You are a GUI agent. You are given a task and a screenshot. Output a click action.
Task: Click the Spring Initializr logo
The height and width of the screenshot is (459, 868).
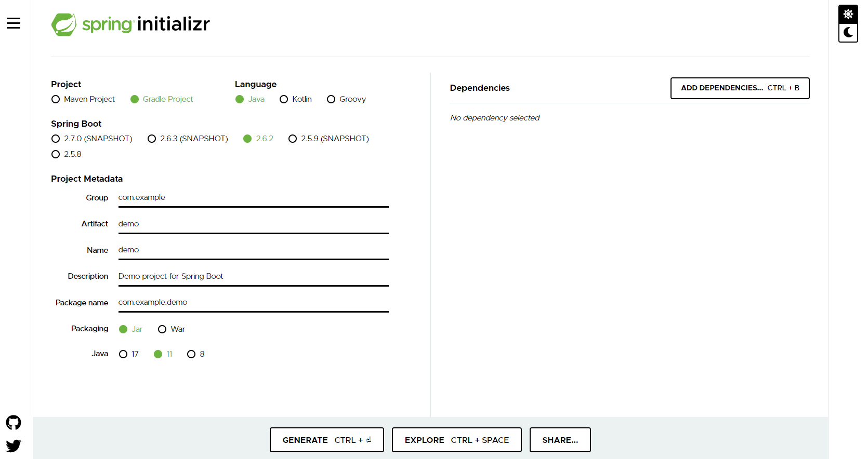tap(130, 24)
